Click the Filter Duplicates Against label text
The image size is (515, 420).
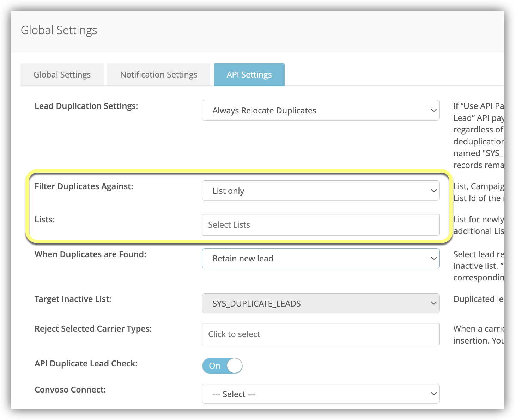84,186
